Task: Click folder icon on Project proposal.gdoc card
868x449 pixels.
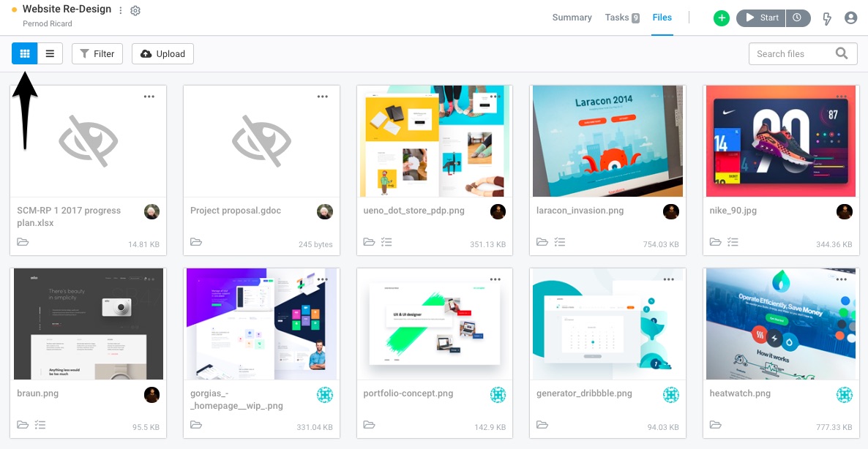Action: pos(196,241)
